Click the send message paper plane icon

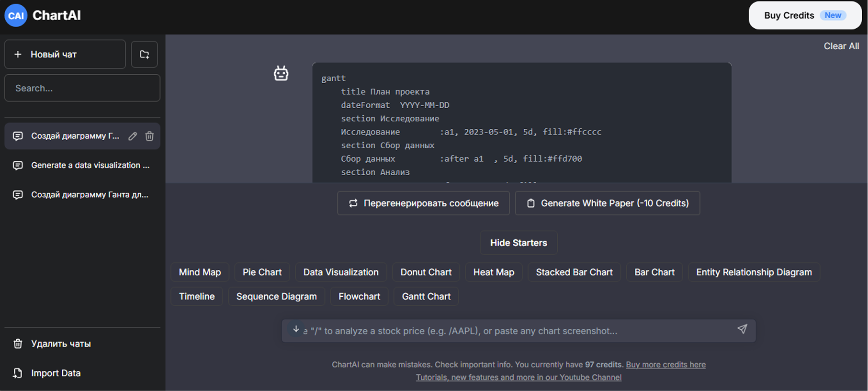tap(742, 329)
